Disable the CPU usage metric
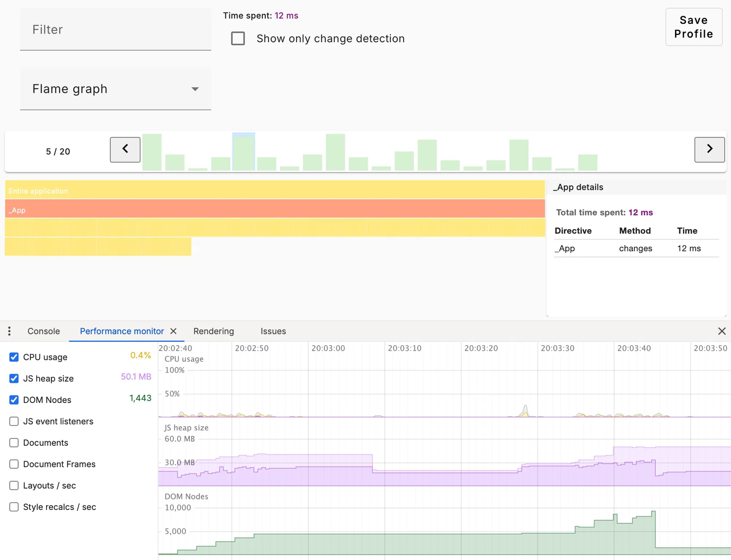Image resolution: width=731 pixels, height=560 pixels. pyautogui.click(x=14, y=357)
